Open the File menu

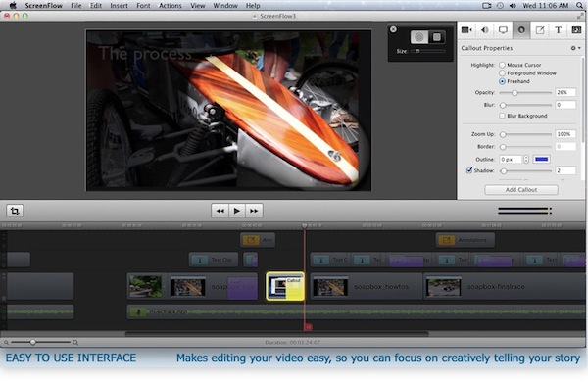click(76, 6)
